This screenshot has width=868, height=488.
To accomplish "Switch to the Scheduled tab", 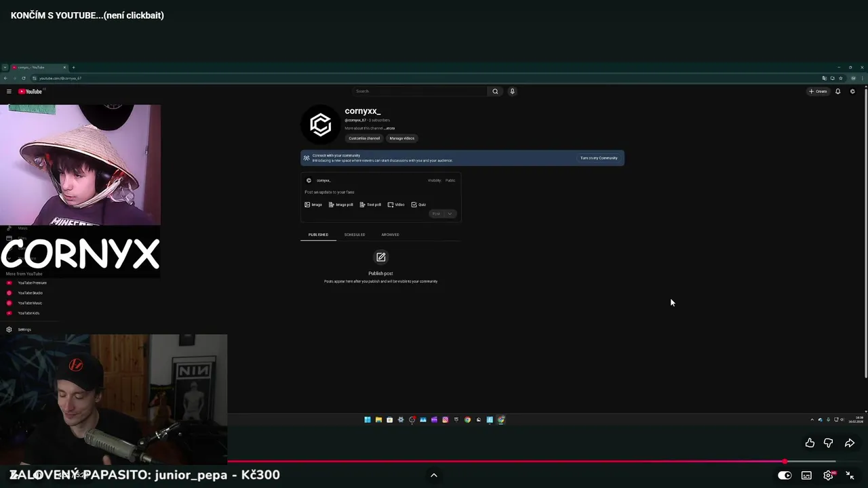I will click(x=355, y=235).
